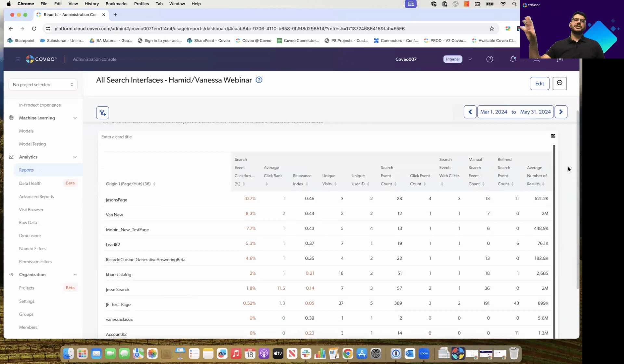Open the help question mark in header
Viewport: 624px width, 364px height.
point(489,59)
